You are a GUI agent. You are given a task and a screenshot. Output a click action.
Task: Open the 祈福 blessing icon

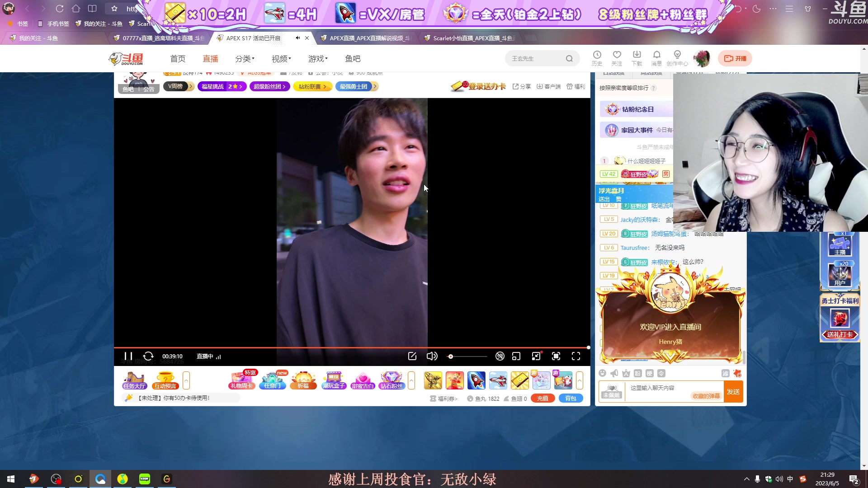[303, 380]
